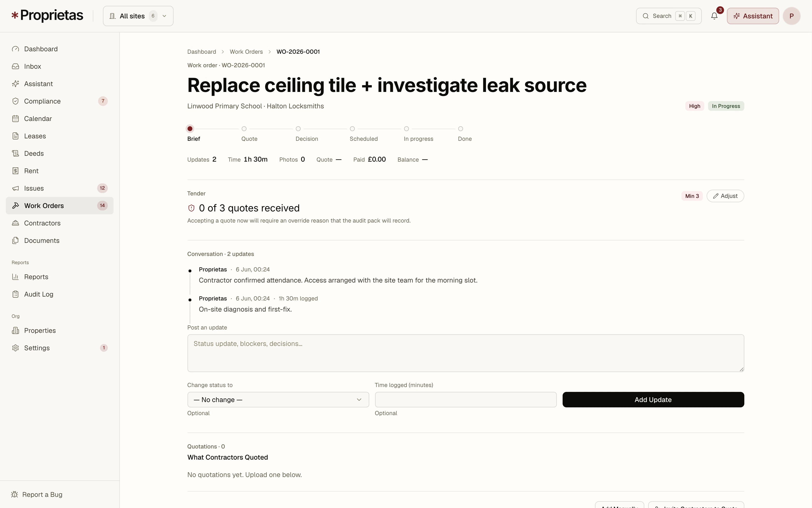Click the Adjust tender button
The image size is (812, 508).
pos(725,196)
